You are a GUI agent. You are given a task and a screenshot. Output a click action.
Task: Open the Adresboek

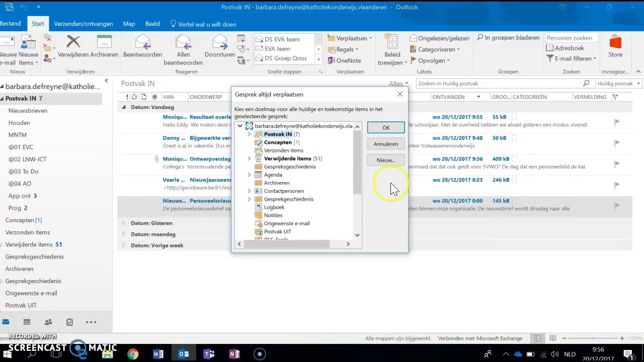click(565, 48)
